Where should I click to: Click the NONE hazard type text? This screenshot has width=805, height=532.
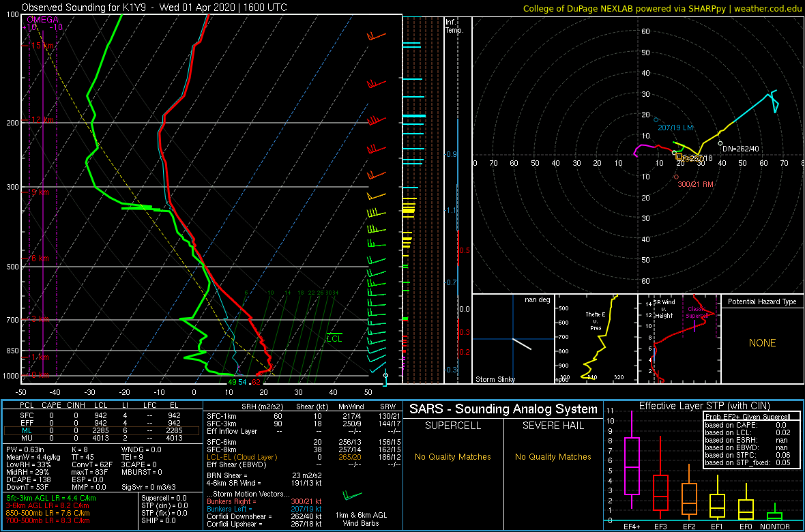[x=762, y=343]
